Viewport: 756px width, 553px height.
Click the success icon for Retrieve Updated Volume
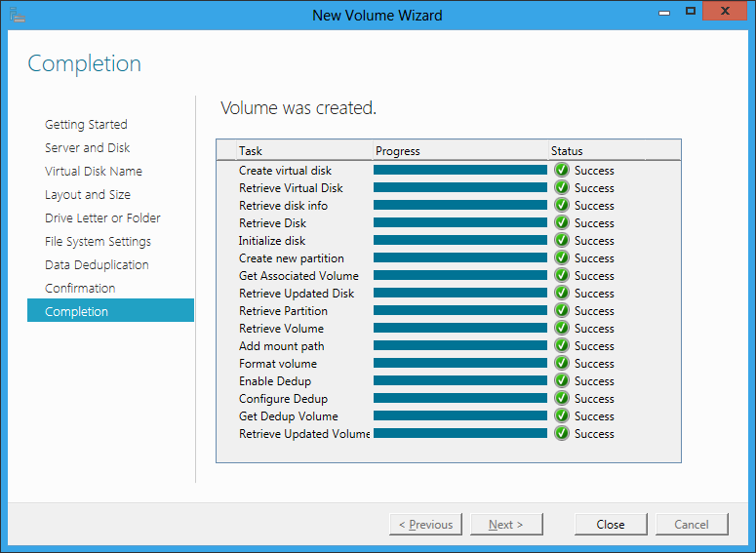click(561, 433)
